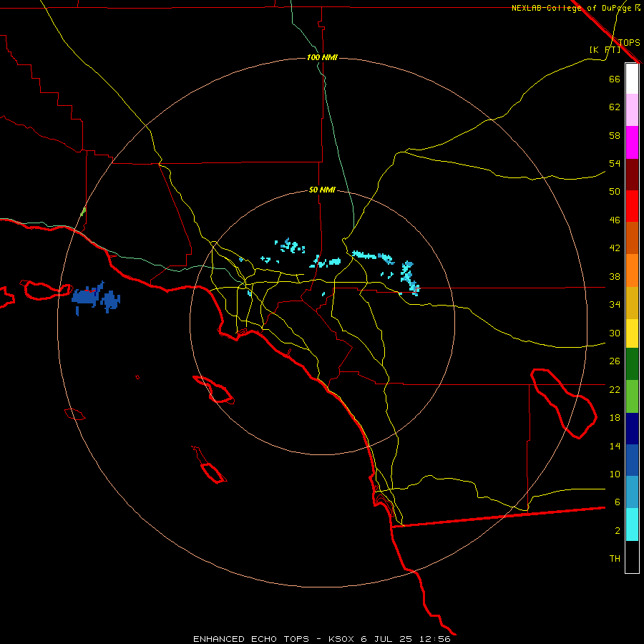Click the "30" legend value
Screen dimensions: 644x644
coord(615,333)
